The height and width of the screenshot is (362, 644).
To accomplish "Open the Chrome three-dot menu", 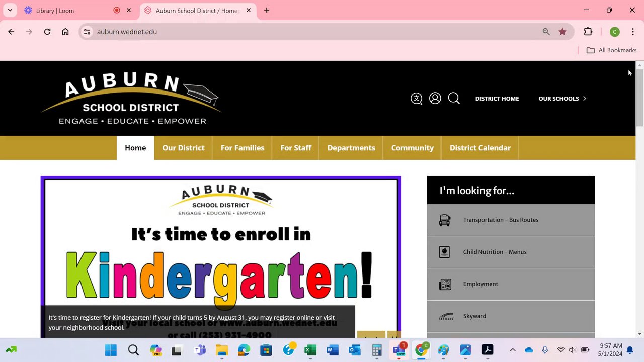I will pos(633,32).
